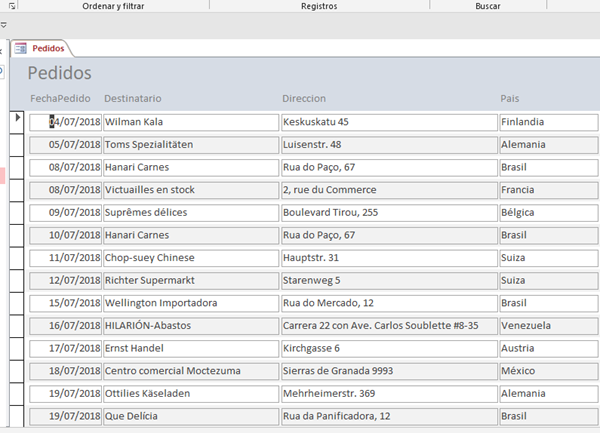Select record selector for Toms Spezialitäten row
Viewport: 600px width, 433px height.
pyautogui.click(x=17, y=145)
